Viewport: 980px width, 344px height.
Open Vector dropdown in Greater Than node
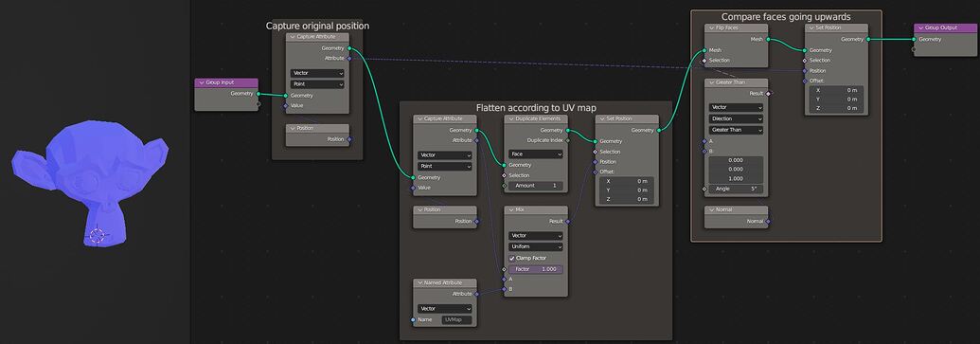tap(737, 107)
